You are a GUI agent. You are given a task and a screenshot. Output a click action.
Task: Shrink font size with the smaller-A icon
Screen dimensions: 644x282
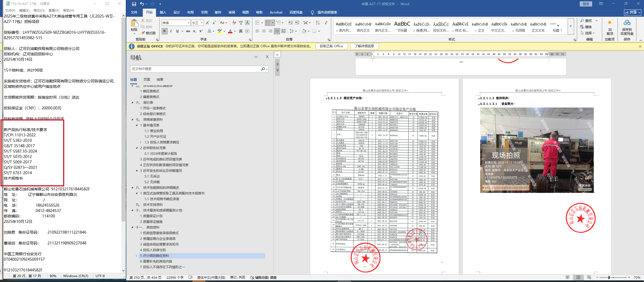214,23
